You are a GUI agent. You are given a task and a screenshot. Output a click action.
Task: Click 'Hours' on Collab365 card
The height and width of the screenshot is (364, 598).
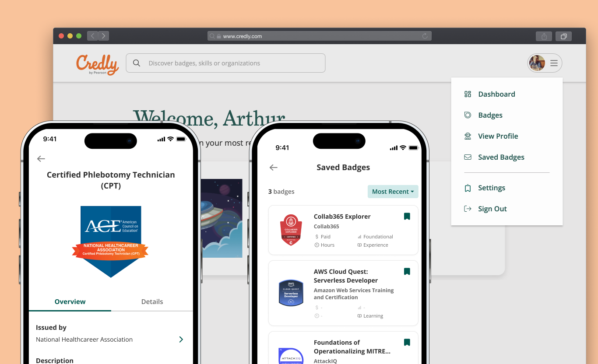[327, 245]
